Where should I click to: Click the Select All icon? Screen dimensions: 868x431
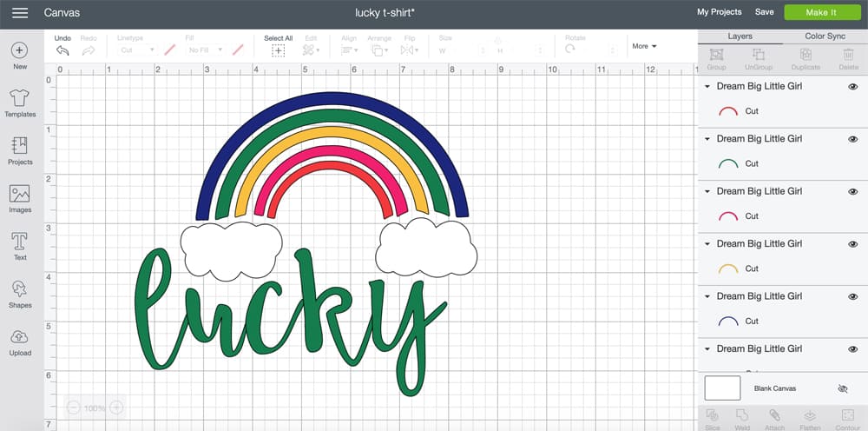(278, 50)
